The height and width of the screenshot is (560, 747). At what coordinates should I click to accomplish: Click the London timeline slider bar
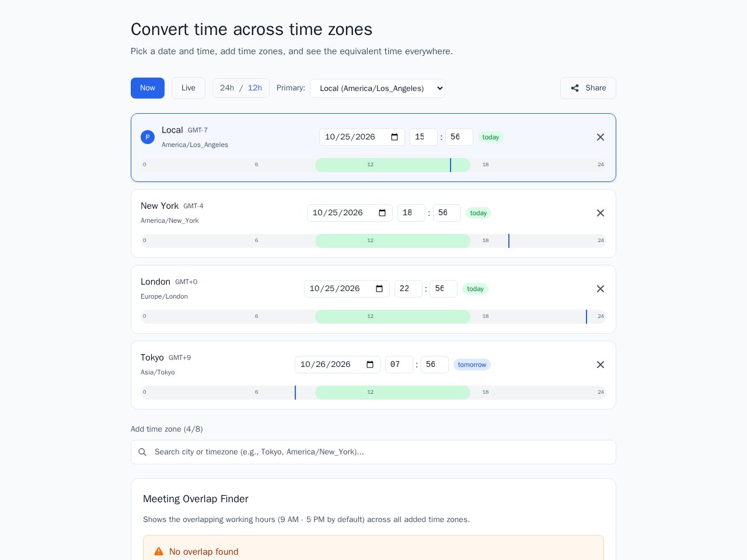373,317
